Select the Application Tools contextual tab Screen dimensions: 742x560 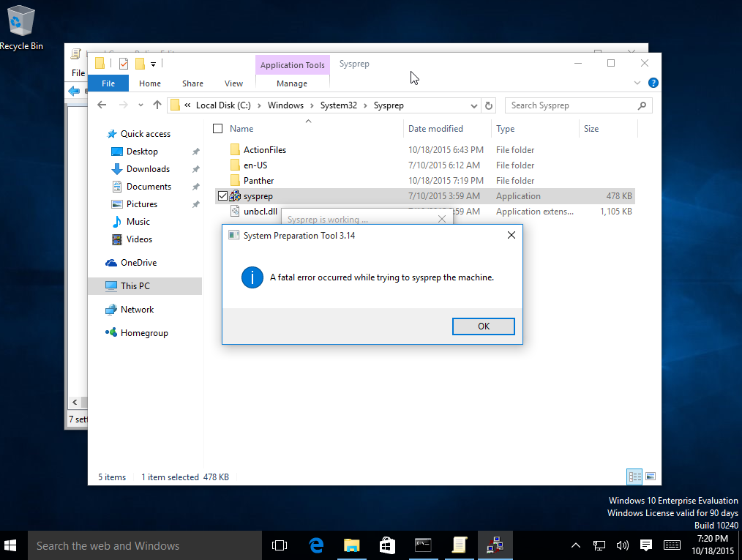[293, 65]
